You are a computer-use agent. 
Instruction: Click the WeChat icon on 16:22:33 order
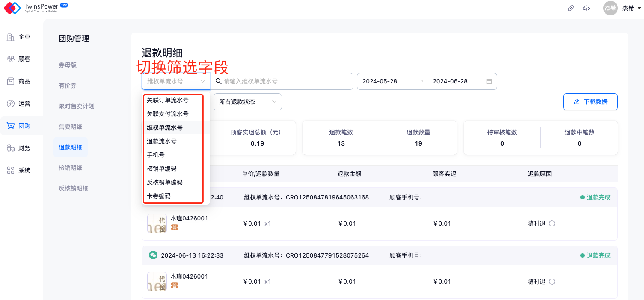click(153, 255)
